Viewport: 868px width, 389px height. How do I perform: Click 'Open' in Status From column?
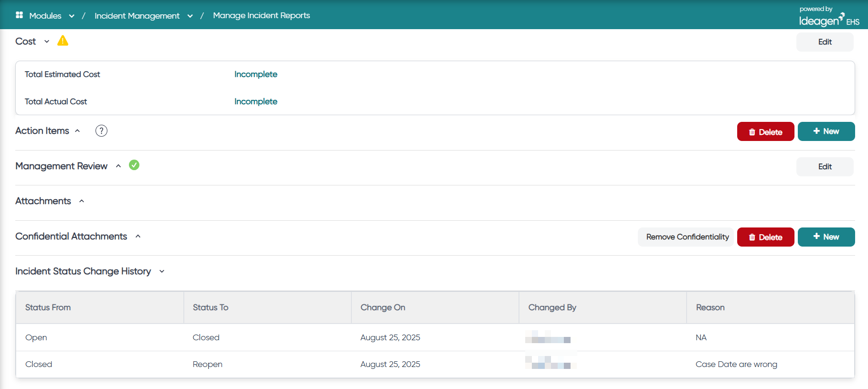click(36, 337)
